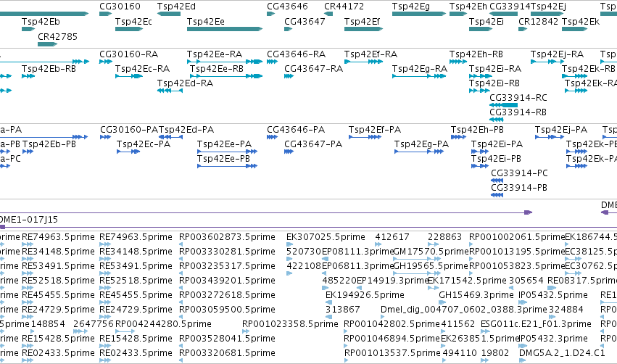Click the long Tsp42Ee gene arrow bar
This screenshot has height=364, width=617.
tap(225, 29)
